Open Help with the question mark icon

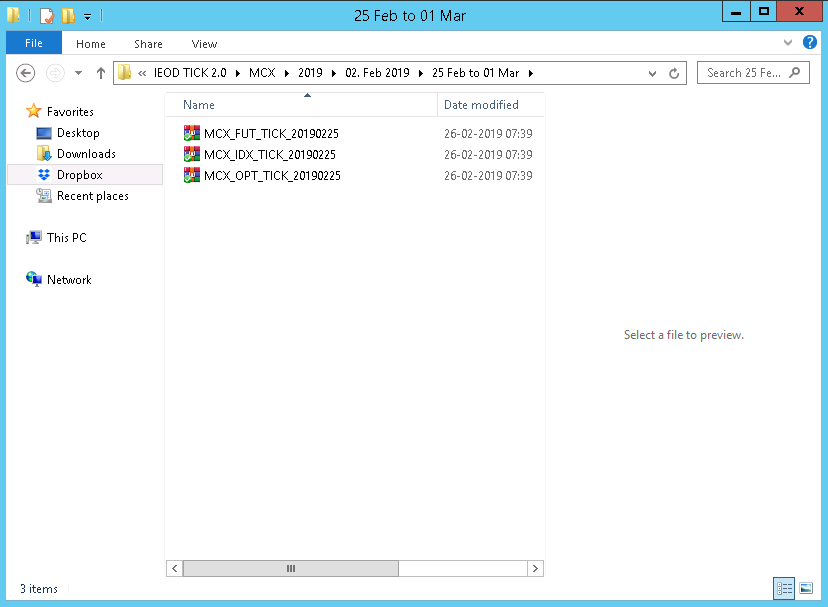810,42
